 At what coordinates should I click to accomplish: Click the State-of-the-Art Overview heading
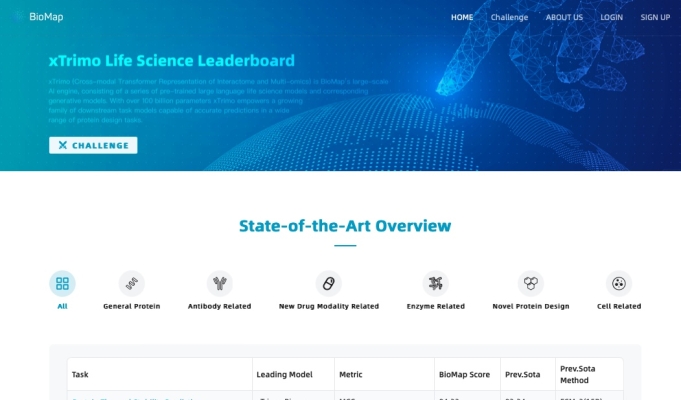coord(345,226)
